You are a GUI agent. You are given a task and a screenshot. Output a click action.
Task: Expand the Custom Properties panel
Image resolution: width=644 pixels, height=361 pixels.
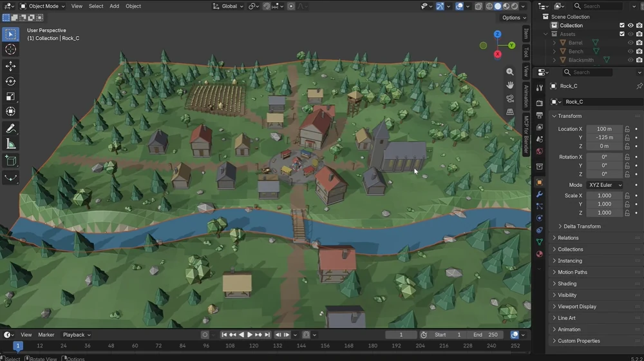(594, 341)
